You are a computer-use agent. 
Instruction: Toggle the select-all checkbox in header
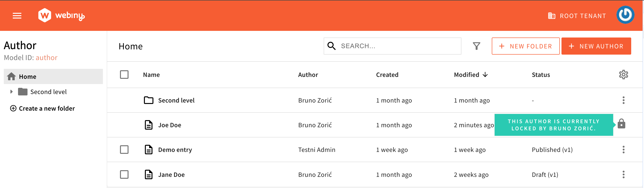tap(124, 75)
